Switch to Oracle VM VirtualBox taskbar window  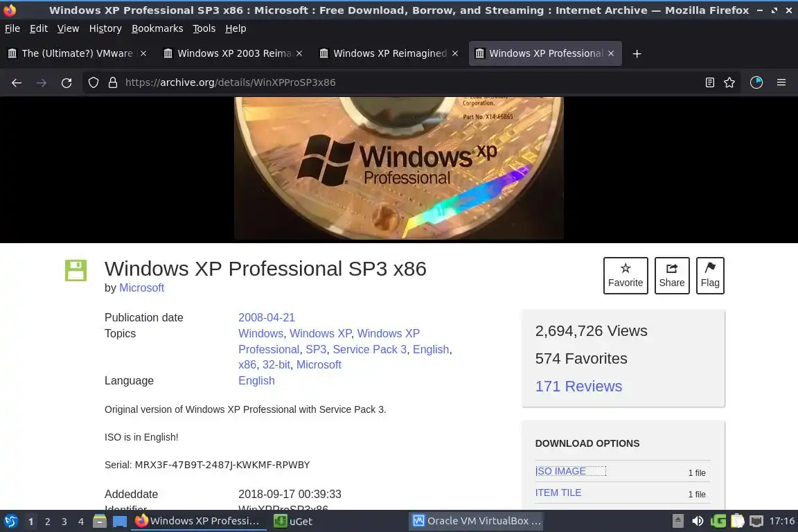[477, 522]
